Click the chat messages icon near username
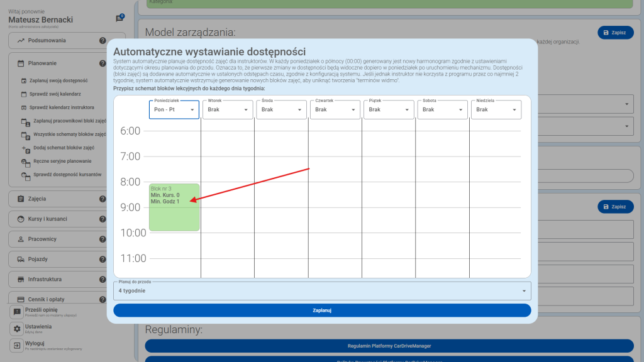 pos(119,19)
